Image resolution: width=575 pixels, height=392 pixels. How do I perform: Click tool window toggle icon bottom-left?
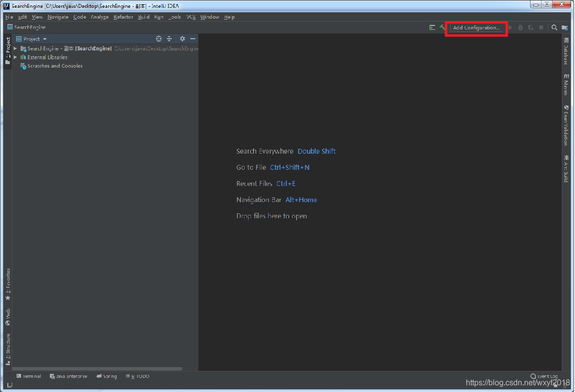tap(9, 385)
